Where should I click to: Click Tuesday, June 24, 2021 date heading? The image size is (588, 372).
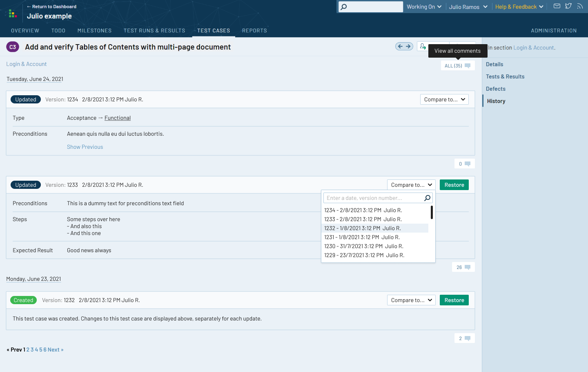point(35,79)
